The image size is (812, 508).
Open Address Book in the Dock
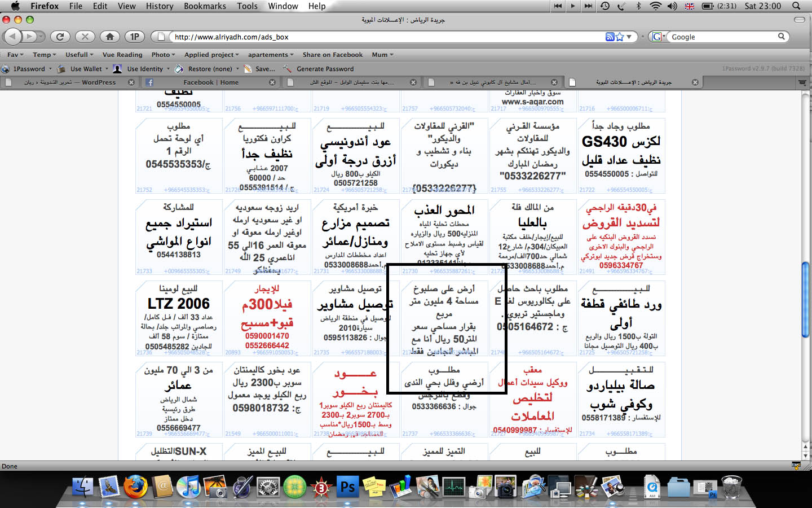(x=162, y=487)
